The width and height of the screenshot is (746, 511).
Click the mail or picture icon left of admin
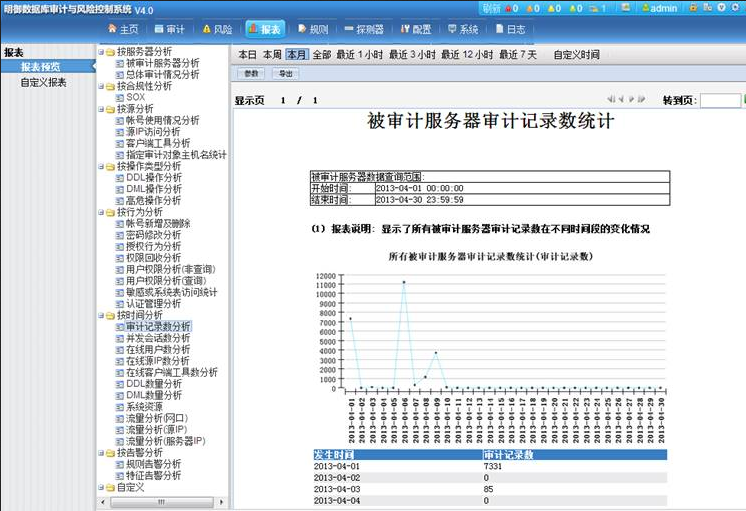[626, 8]
